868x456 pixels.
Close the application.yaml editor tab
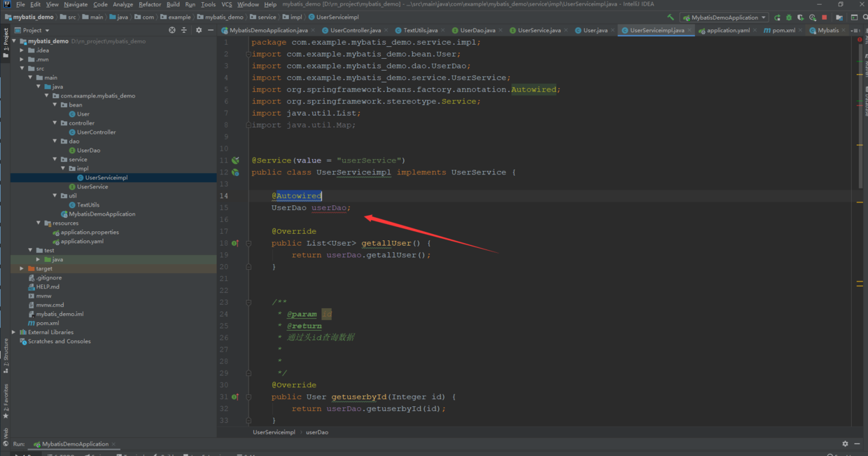(x=756, y=30)
